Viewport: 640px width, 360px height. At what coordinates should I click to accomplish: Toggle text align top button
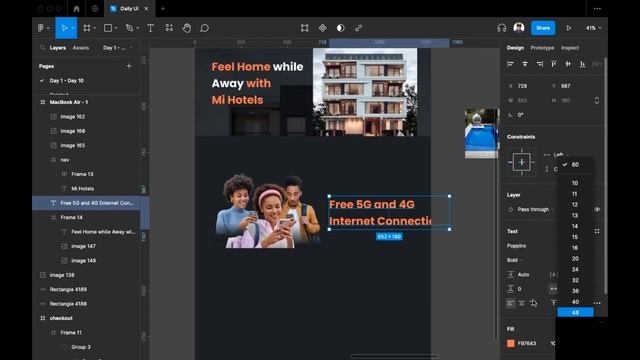(553, 303)
